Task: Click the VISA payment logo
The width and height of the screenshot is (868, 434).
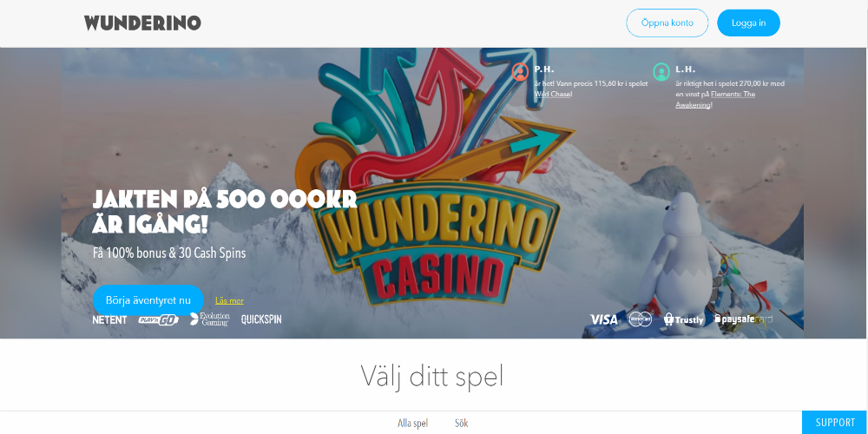Action: (x=603, y=319)
